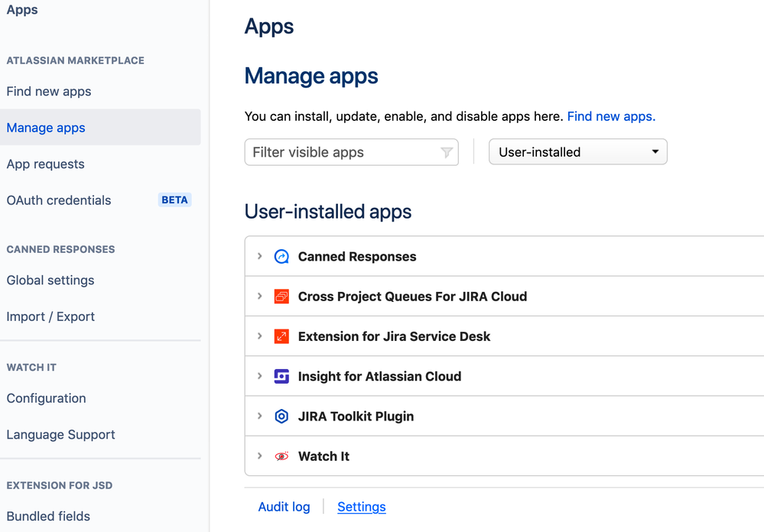The height and width of the screenshot is (532, 764).
Task: Click the Insight for Atlassian Cloud icon
Action: pos(281,376)
